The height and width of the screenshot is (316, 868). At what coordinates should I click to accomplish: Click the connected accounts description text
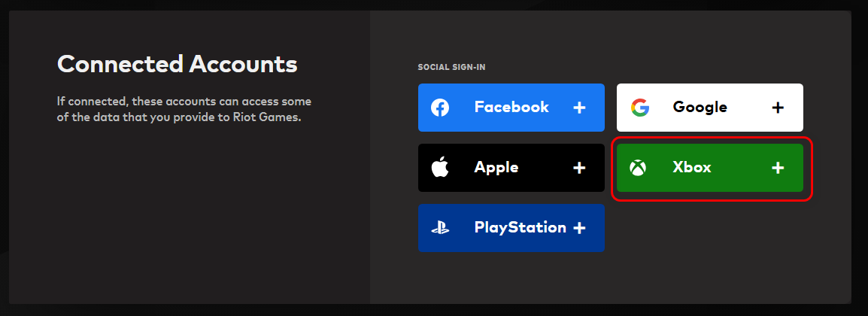[184, 109]
